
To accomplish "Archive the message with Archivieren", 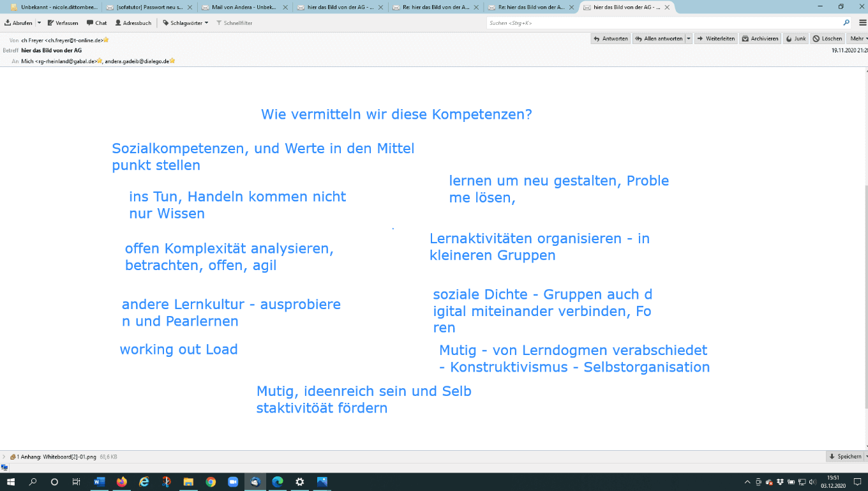I will pos(760,39).
